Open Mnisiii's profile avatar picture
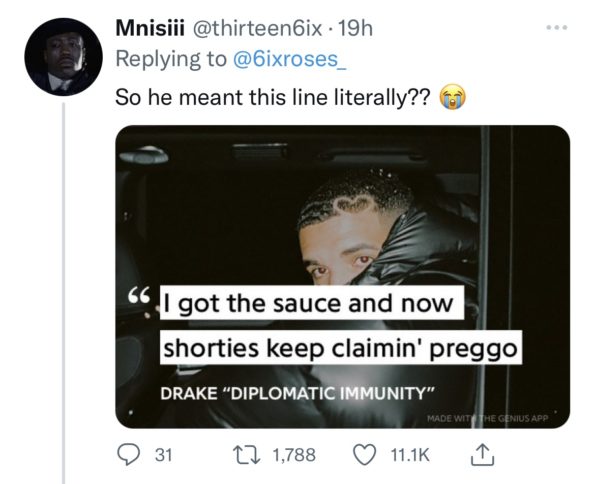595x484 pixels. [63, 57]
